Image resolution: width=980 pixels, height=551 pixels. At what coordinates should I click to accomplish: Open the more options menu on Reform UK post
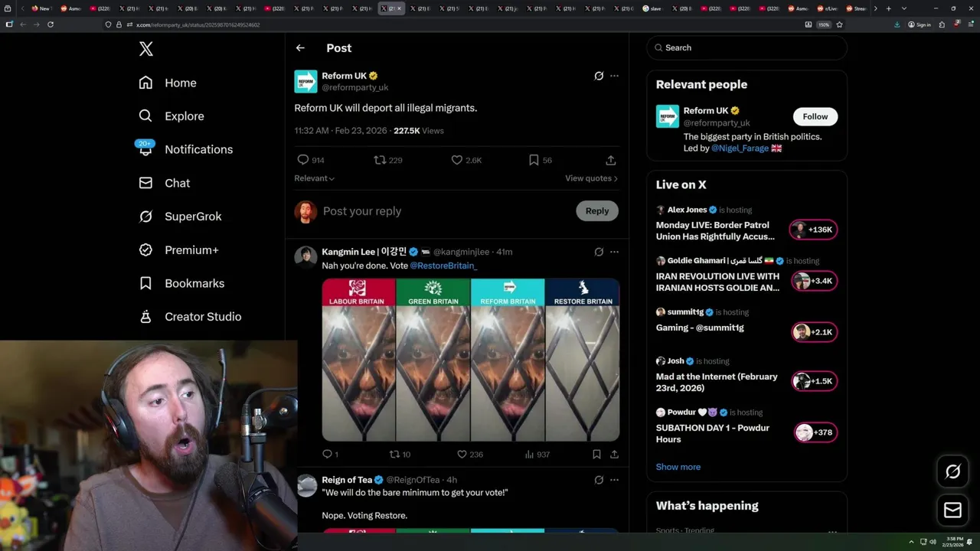[614, 76]
